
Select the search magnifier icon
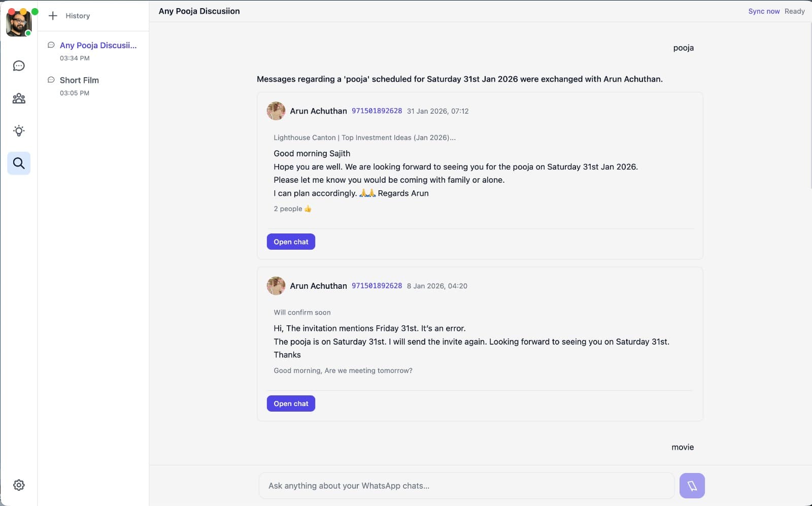tap(19, 163)
